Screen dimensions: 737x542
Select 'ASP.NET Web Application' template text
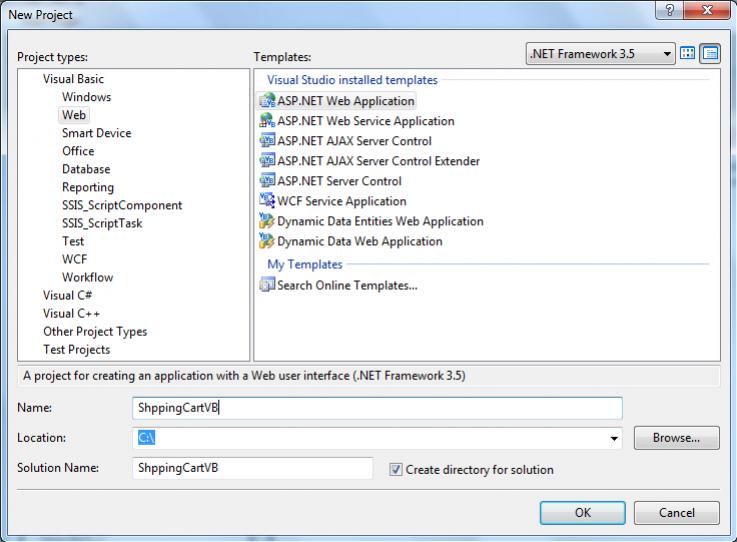click(x=346, y=101)
